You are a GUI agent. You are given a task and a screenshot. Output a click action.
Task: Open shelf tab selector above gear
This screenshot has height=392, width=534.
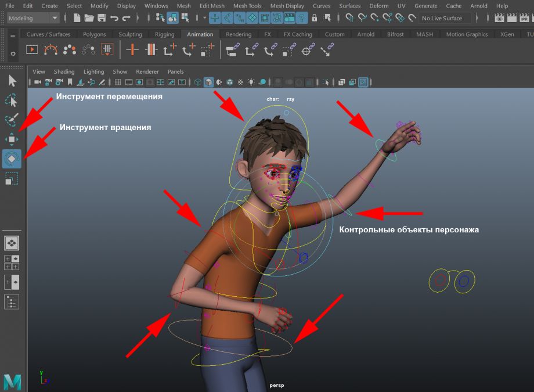(x=13, y=36)
